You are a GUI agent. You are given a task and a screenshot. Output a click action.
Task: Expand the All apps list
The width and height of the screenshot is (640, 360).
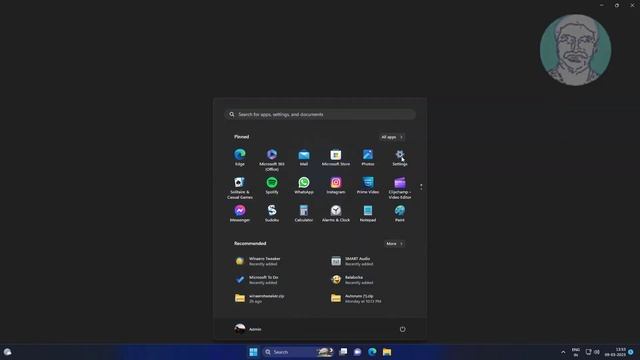click(x=392, y=137)
